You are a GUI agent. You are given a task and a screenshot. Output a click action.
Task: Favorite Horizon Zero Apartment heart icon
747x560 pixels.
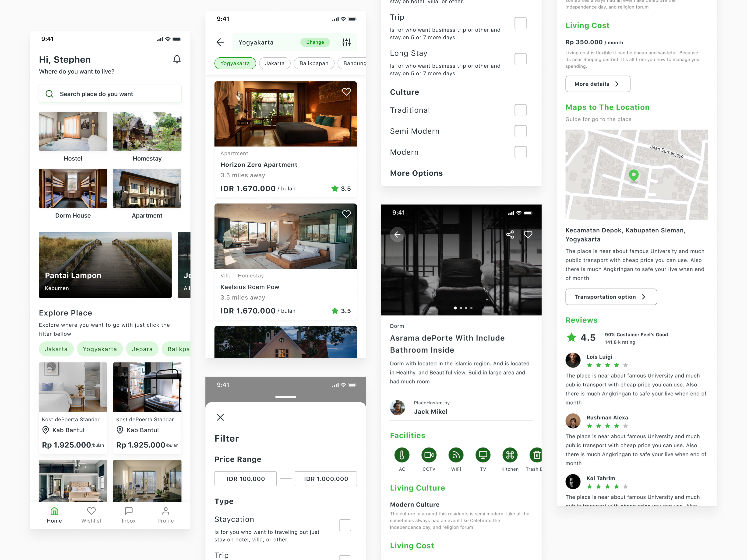[346, 91]
